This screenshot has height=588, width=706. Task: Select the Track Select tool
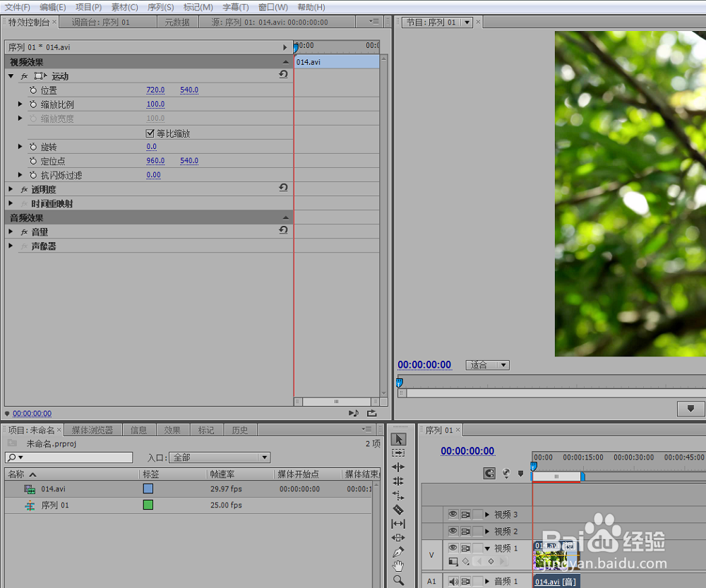tap(398, 453)
